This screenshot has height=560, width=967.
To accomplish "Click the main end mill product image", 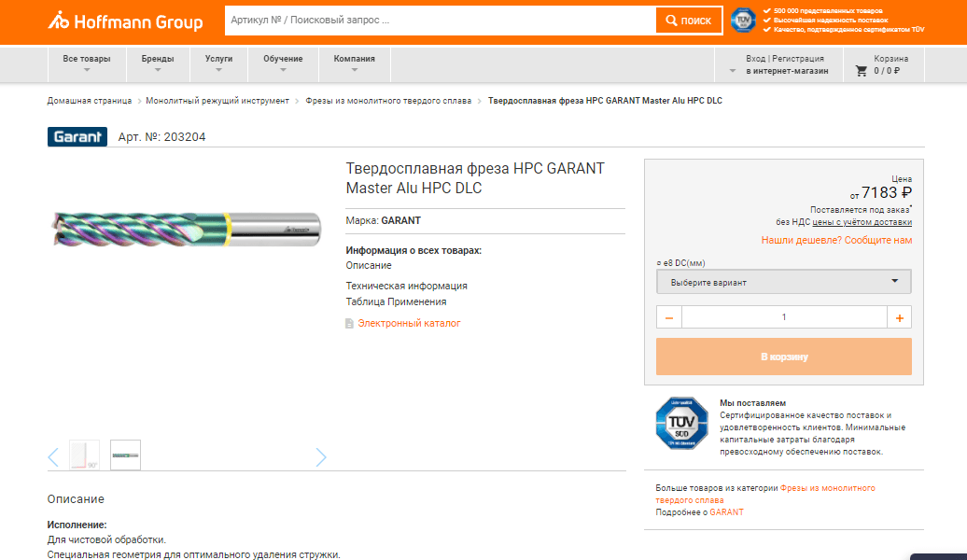I will [x=187, y=229].
